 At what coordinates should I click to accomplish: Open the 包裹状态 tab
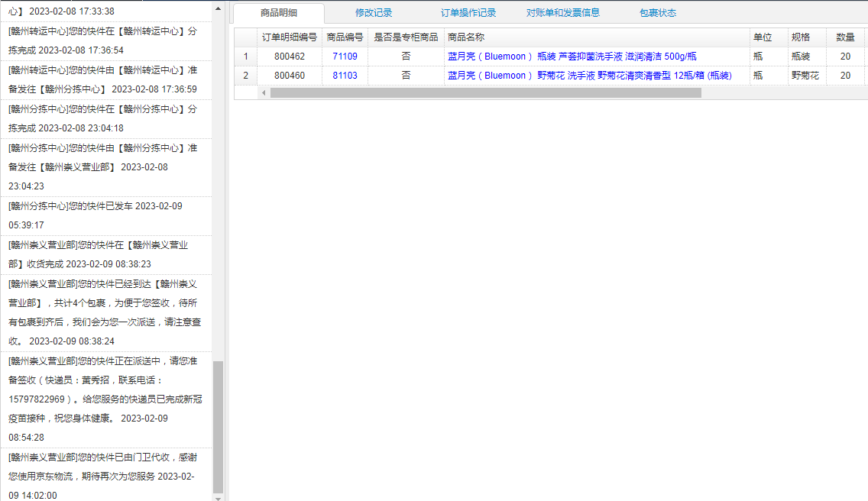[x=658, y=13]
